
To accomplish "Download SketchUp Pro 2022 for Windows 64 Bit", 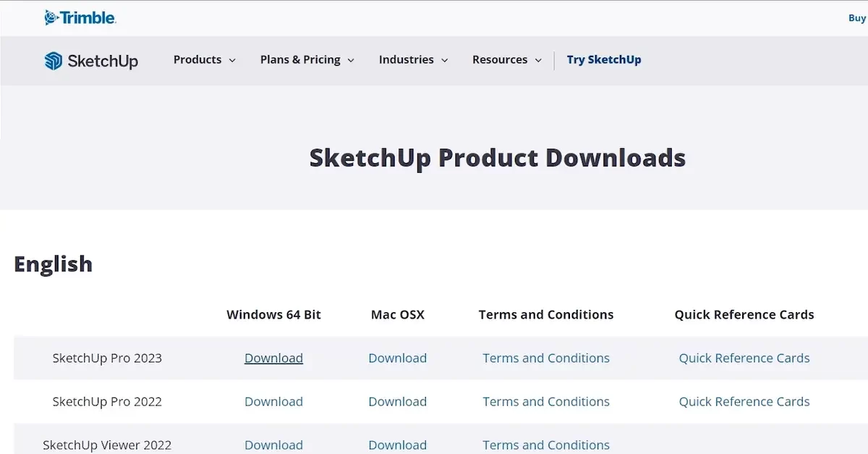I will click(273, 401).
